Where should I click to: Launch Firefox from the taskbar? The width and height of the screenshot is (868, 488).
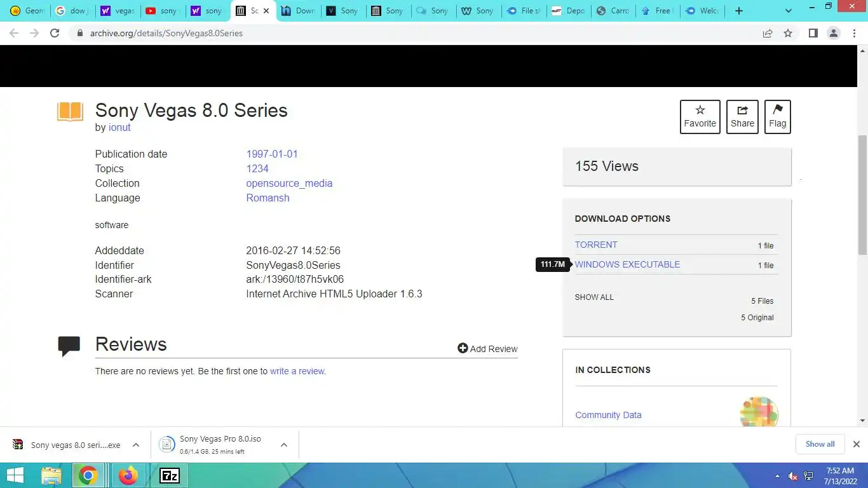(128, 475)
